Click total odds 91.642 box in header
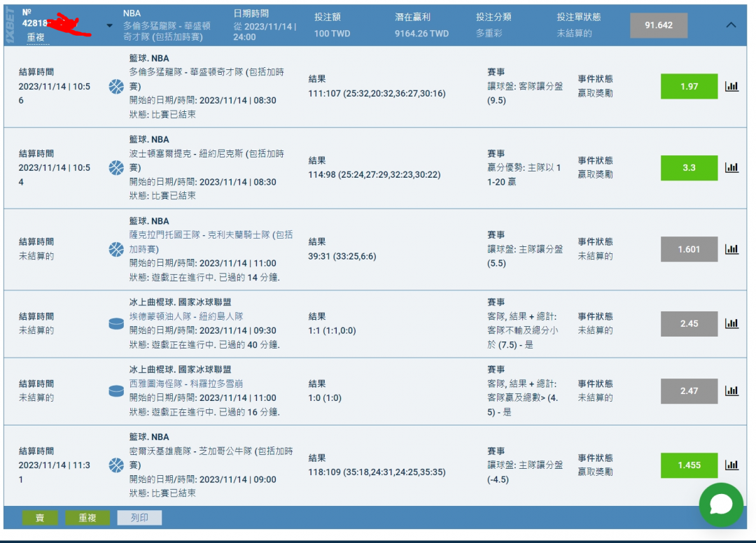The height and width of the screenshot is (543, 756). (659, 25)
